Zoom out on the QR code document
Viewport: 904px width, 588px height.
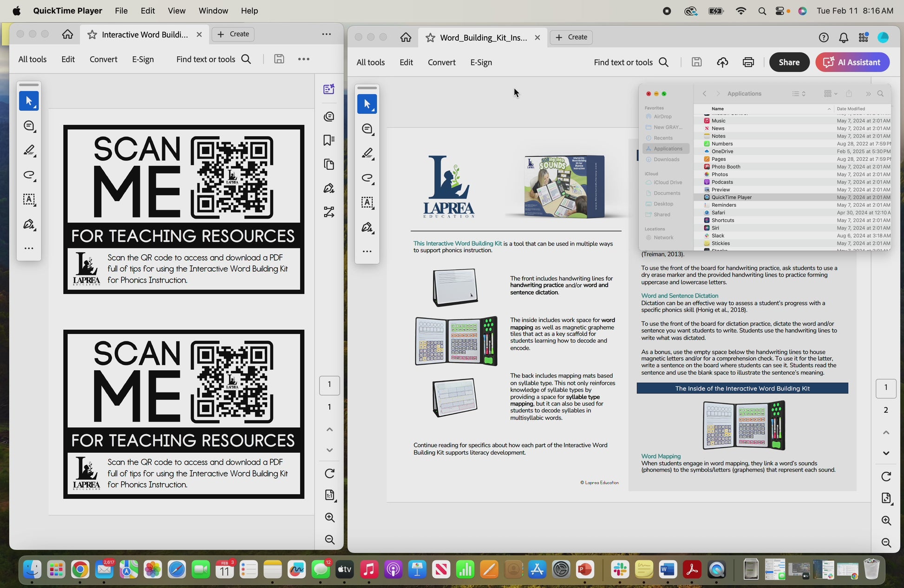(x=329, y=539)
